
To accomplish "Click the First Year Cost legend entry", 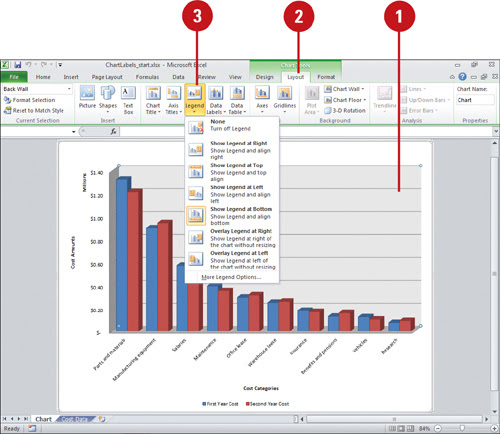I will [220, 404].
